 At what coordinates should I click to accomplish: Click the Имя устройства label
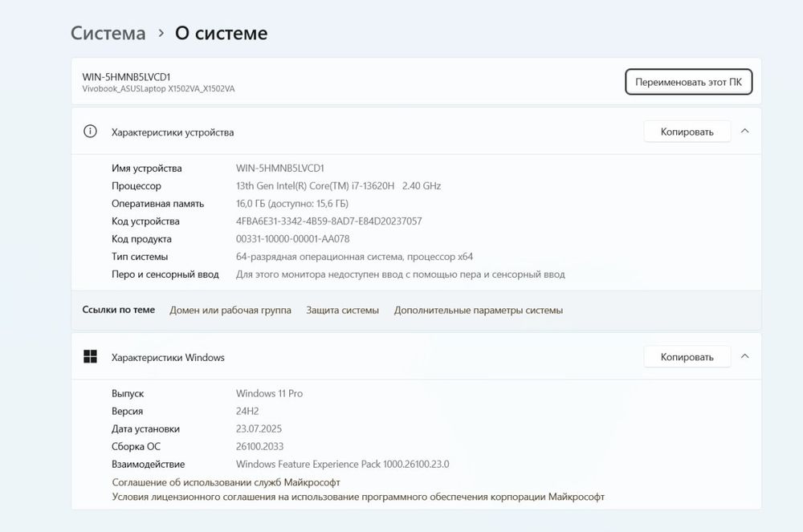(x=146, y=169)
